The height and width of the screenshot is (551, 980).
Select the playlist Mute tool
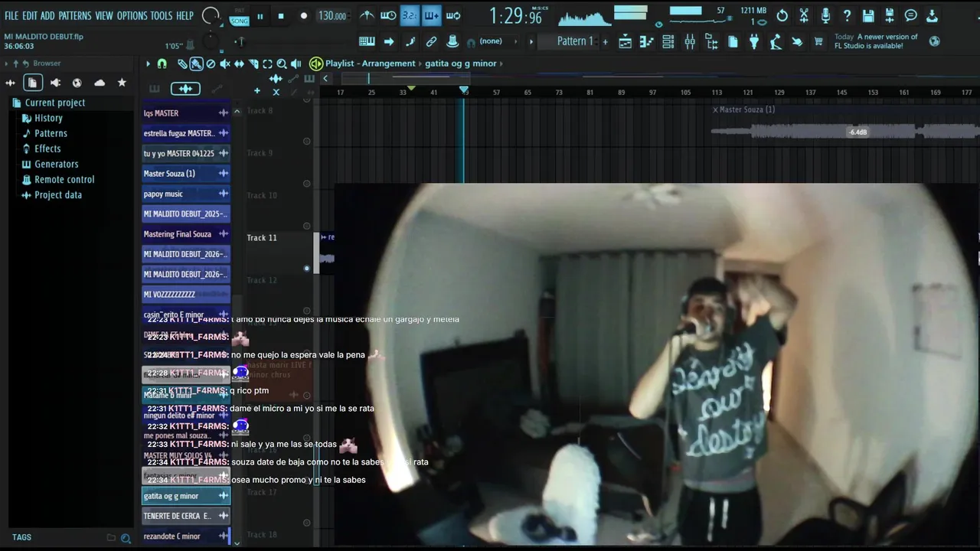click(x=225, y=64)
